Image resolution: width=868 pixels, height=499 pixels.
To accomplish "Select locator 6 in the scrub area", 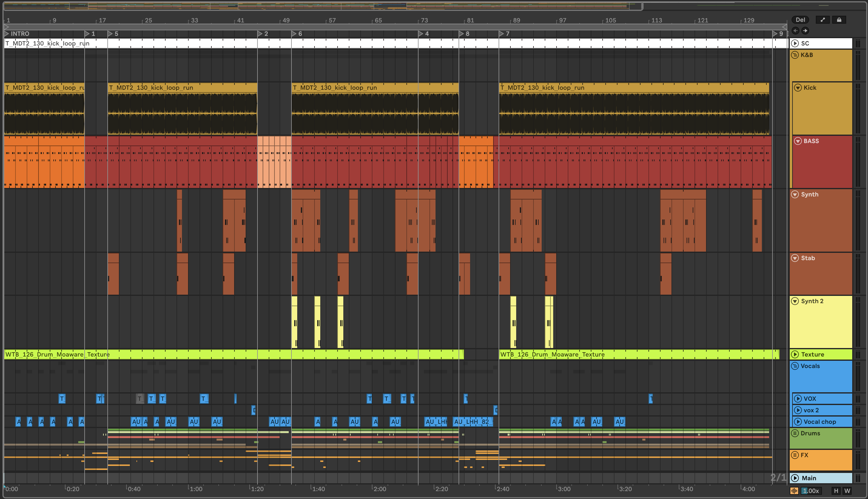I will [294, 34].
